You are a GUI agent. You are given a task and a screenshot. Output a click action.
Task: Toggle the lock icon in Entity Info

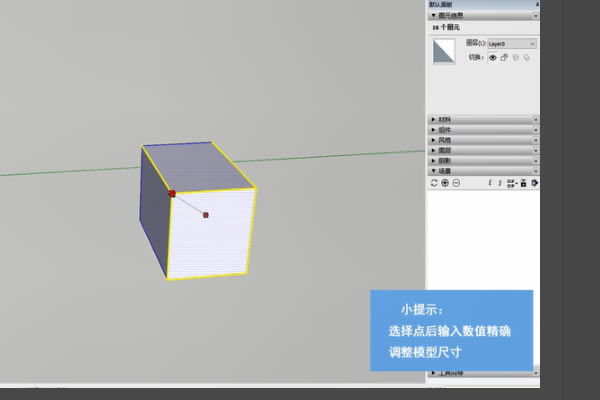tap(504, 57)
